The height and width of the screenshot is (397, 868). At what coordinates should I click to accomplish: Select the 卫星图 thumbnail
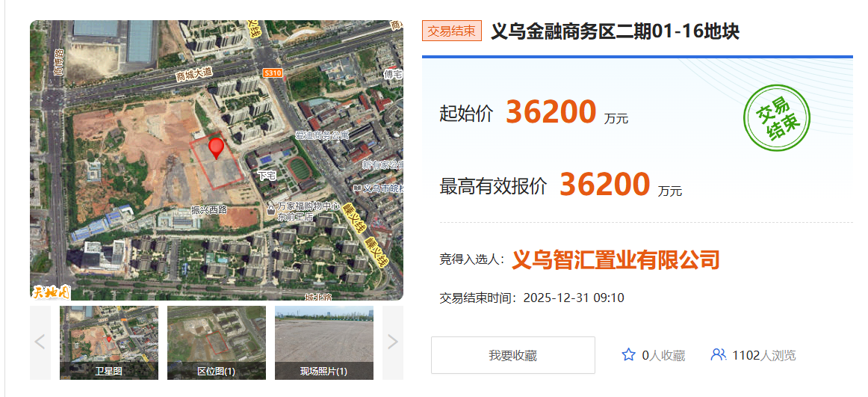109,342
